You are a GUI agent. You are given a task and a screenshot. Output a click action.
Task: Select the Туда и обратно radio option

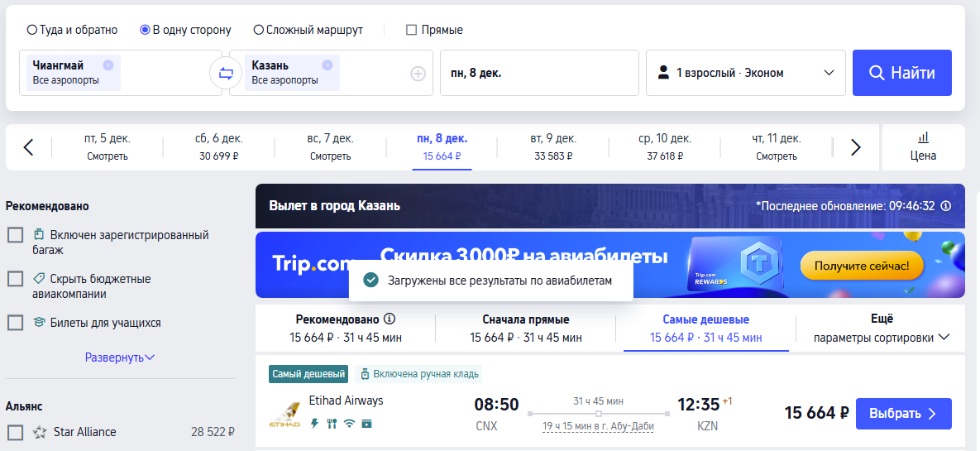[32, 30]
